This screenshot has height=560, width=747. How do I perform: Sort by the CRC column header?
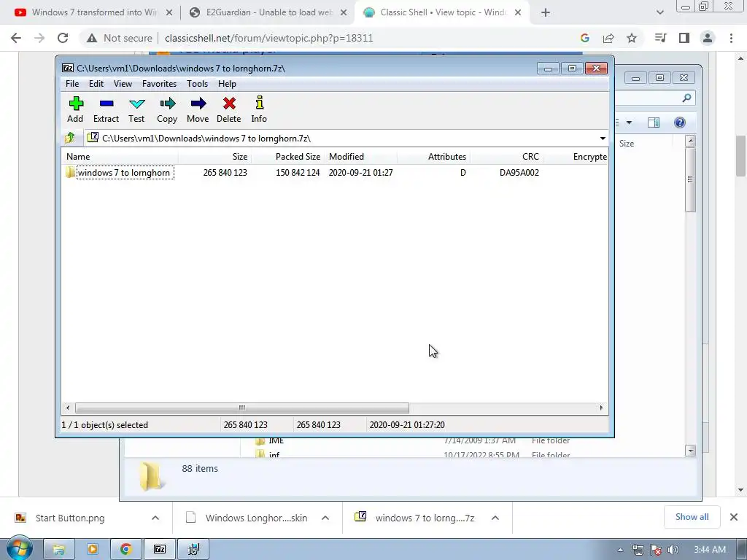coord(507,157)
